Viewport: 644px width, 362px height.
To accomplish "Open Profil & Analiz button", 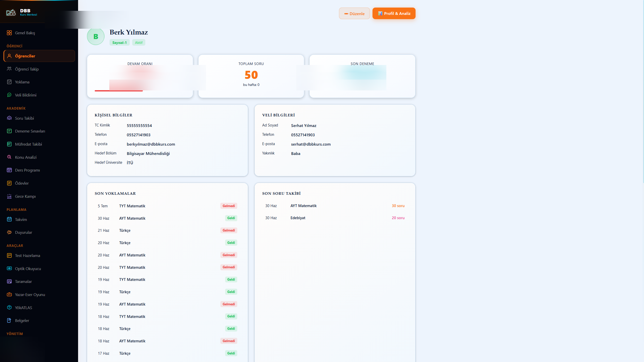I will coord(394,13).
